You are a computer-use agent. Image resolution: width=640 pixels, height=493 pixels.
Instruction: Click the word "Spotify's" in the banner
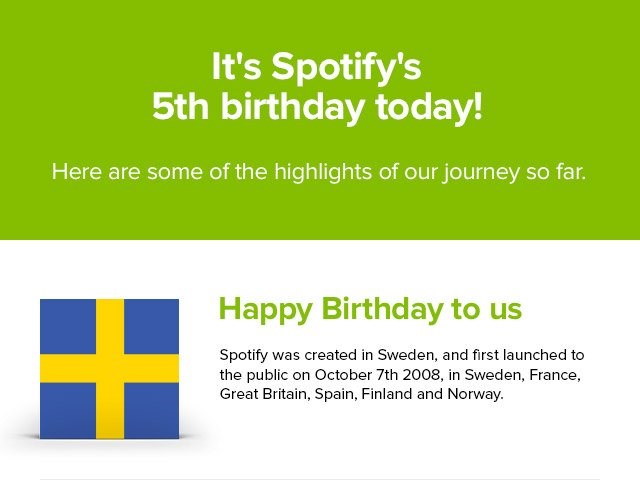(x=346, y=68)
